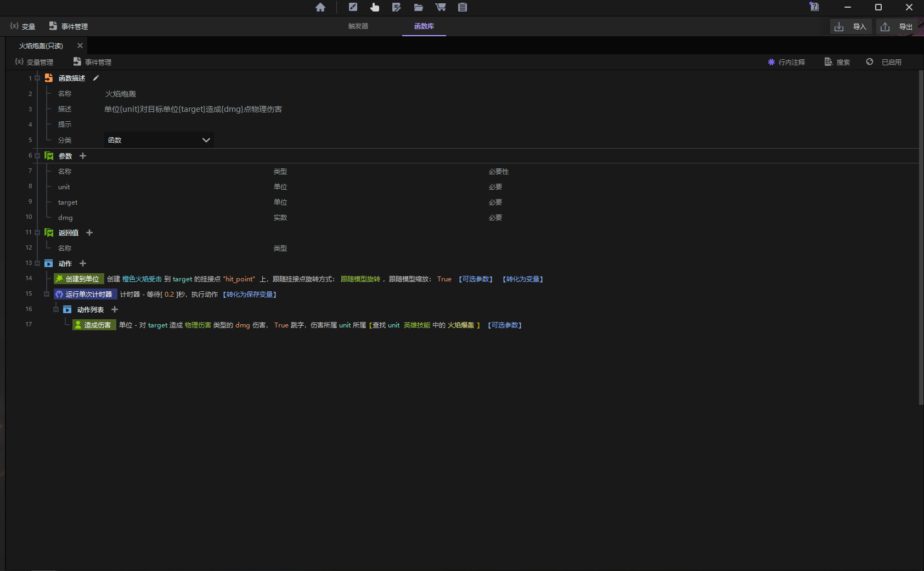This screenshot has width=924, height=571.
Task: Edit the 0.2 seconds timer value
Action: [169, 295]
